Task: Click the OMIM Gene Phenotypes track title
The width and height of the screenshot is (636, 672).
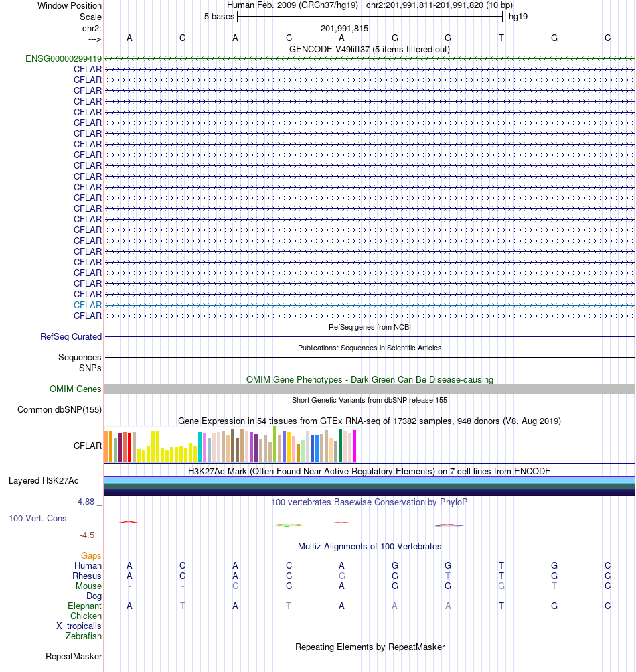Action: 370,380
